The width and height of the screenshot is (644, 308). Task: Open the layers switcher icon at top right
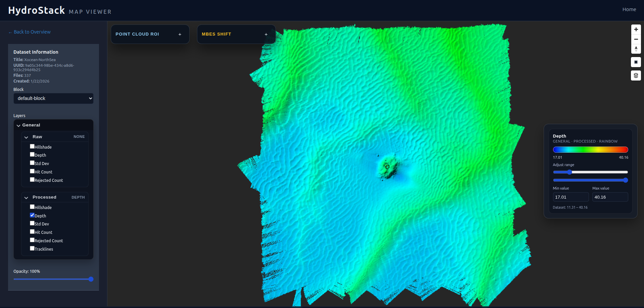(x=636, y=75)
